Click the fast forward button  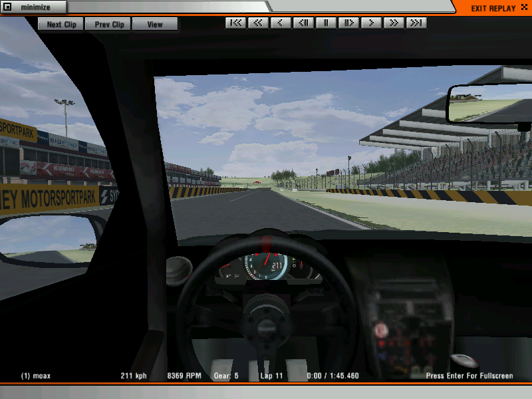[394, 23]
